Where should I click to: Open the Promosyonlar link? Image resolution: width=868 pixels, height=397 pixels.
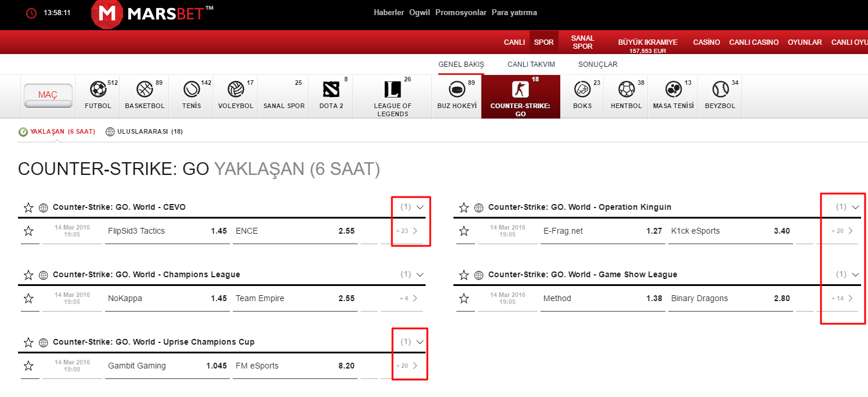coord(461,12)
